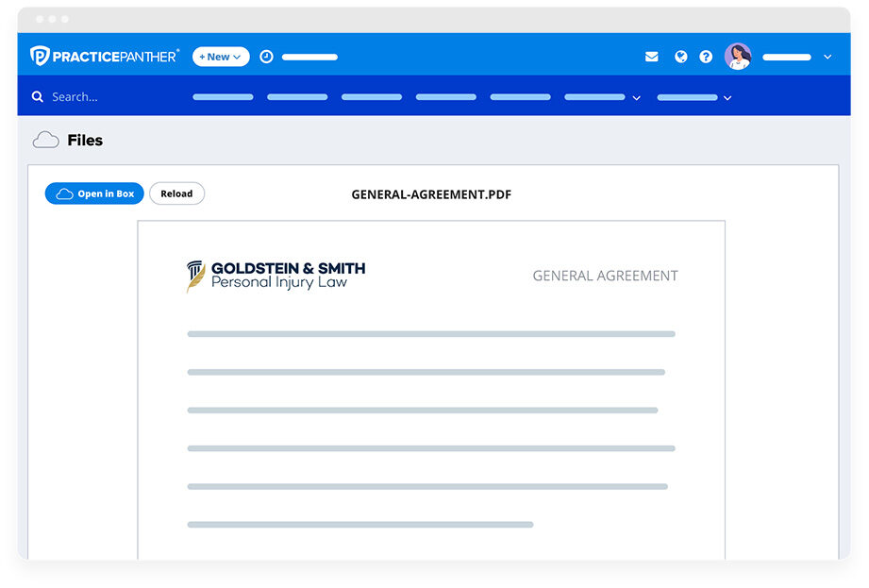This screenshot has height=588, width=869.
Task: Expand the user account chevron
Action: (x=827, y=58)
